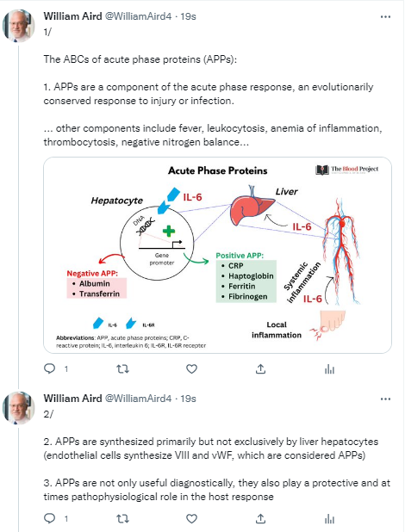405x532 pixels.
Task: Open more options on first tweet
Action: (x=385, y=16)
